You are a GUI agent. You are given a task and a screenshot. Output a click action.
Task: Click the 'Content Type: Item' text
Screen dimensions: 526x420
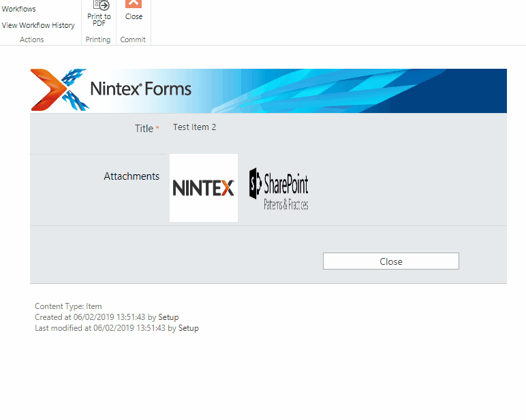point(68,306)
